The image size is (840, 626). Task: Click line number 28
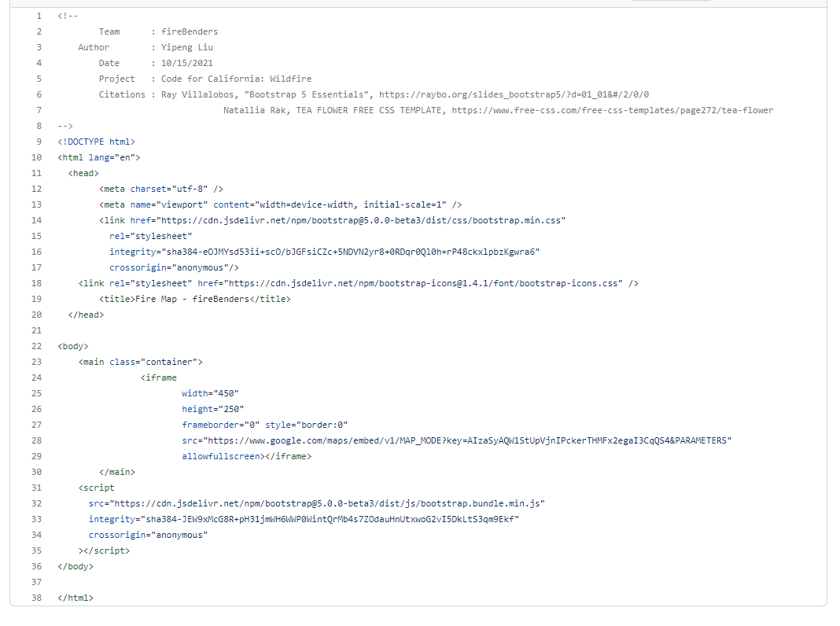click(36, 440)
